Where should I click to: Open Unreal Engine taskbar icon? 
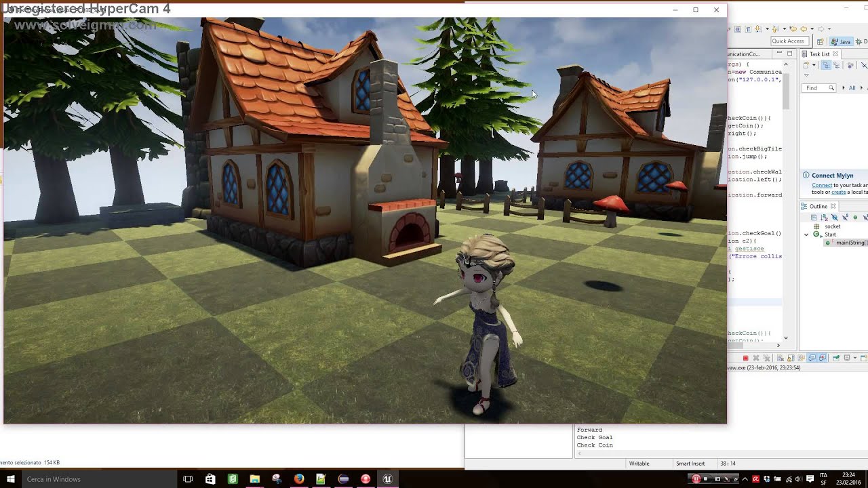pyautogui.click(x=388, y=479)
